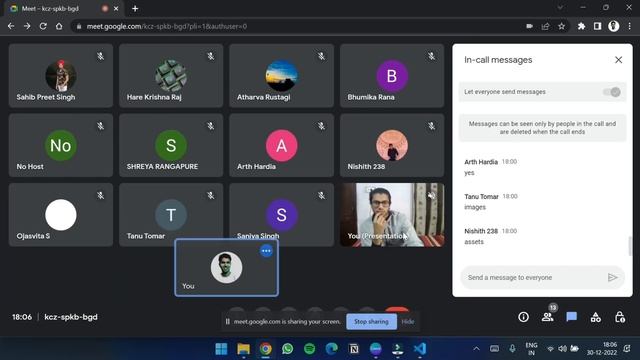Open Chrome profile avatar
Image resolution: width=640 pixels, height=360 pixels.
[x=613, y=26]
